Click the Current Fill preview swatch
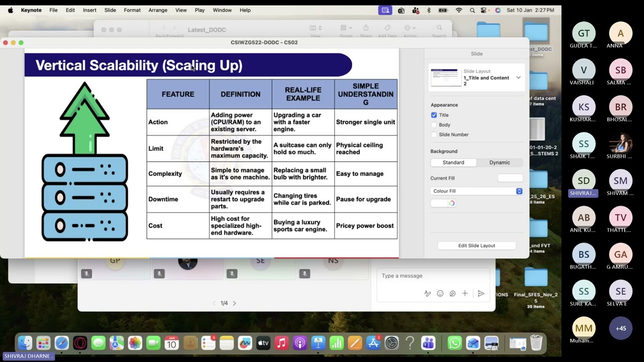This screenshot has width=644, height=362. coord(510,178)
